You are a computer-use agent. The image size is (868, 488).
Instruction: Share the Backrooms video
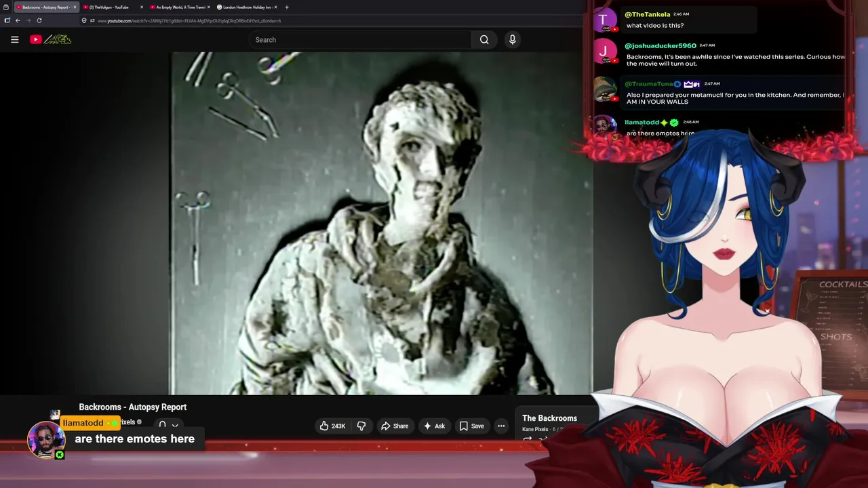(395, 426)
